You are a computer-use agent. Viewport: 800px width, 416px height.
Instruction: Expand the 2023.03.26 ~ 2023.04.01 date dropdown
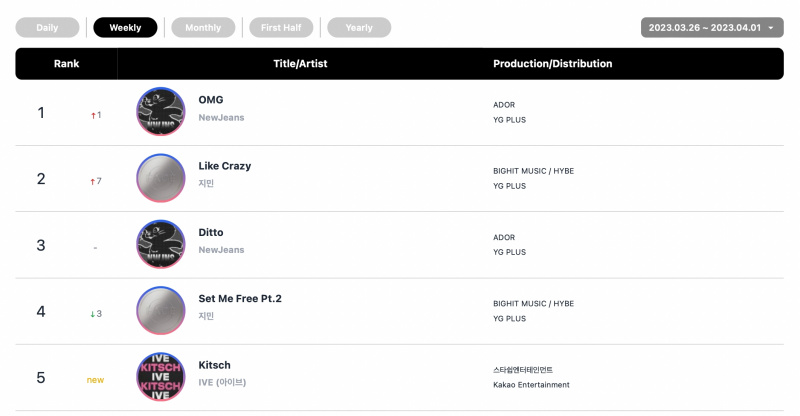(x=712, y=28)
